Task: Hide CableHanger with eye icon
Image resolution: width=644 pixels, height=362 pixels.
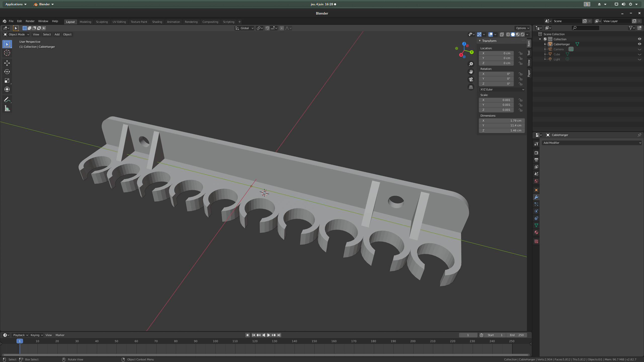Action: point(639,44)
